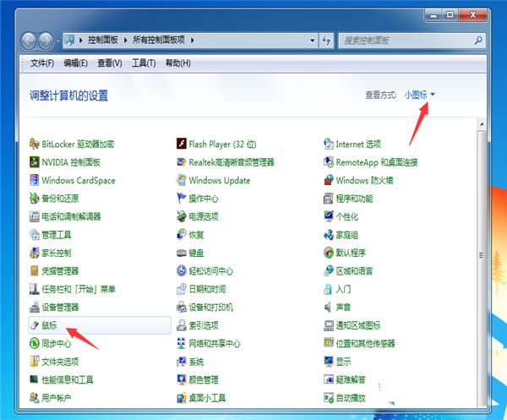The image size is (507, 420).
Task: Open the 自动播放 link
Action: (351, 398)
